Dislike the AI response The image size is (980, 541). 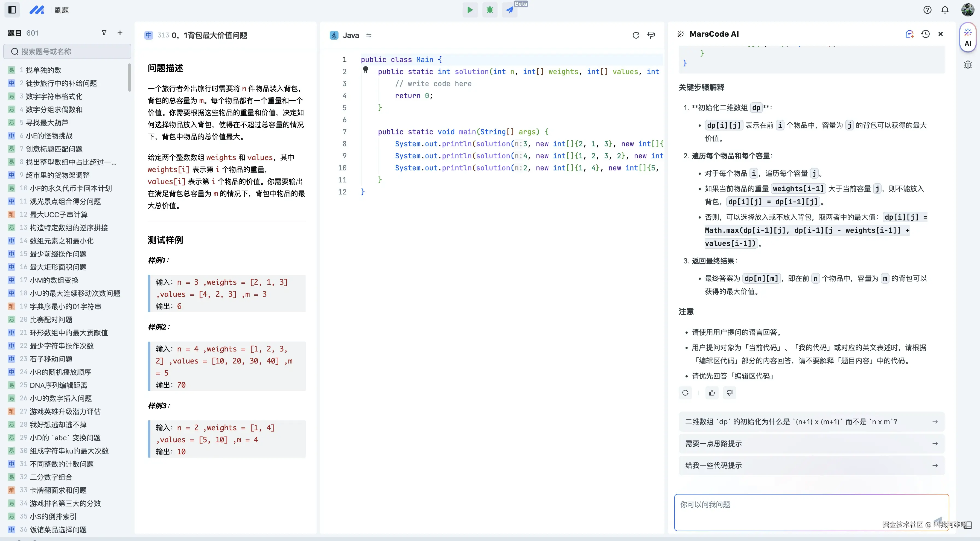729,393
